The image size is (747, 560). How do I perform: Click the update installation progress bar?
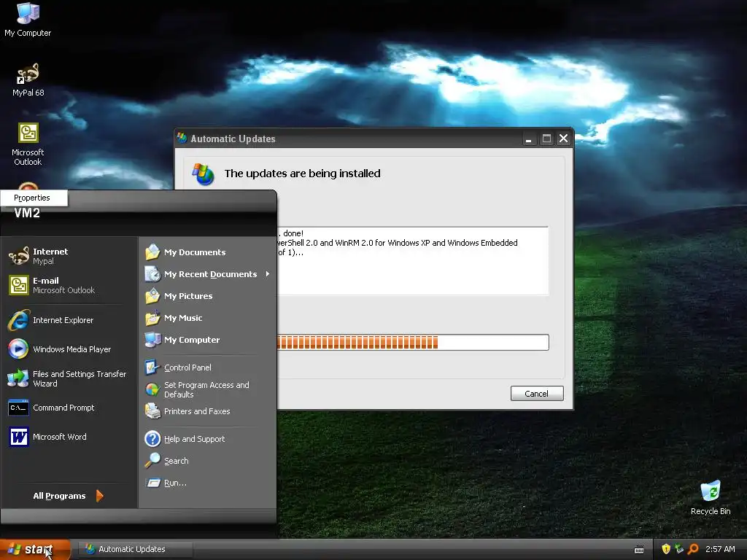[413, 342]
